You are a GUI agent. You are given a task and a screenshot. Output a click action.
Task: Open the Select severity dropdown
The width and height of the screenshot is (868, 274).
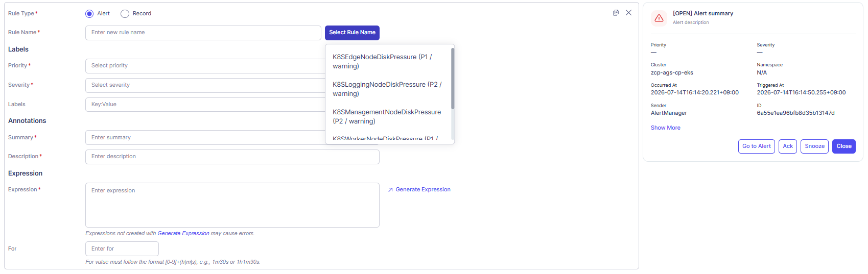point(205,85)
